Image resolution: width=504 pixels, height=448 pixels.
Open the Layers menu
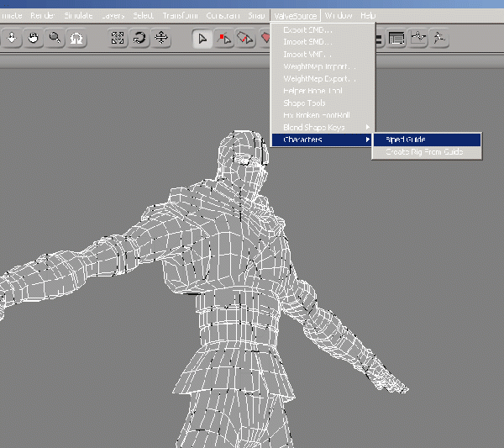113,15
